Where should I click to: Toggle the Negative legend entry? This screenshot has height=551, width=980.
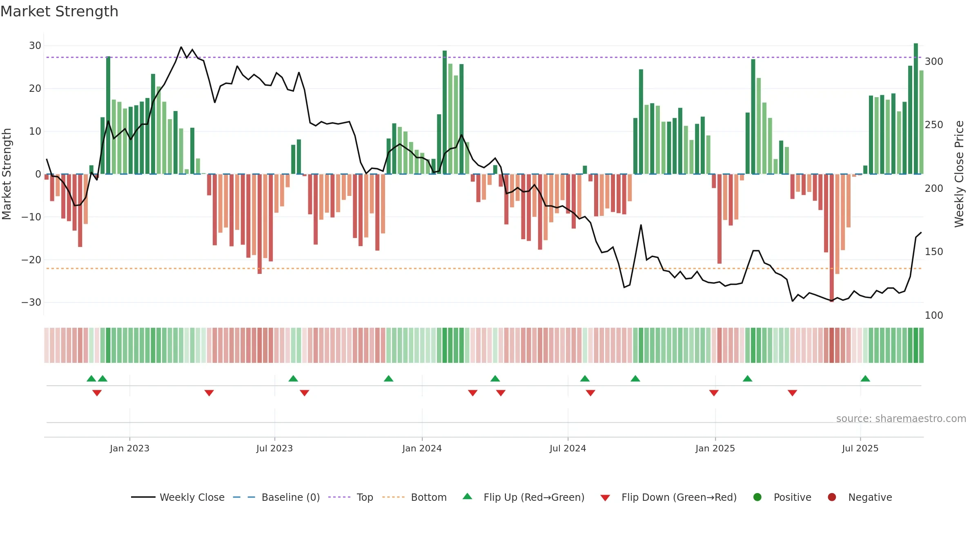(860, 497)
